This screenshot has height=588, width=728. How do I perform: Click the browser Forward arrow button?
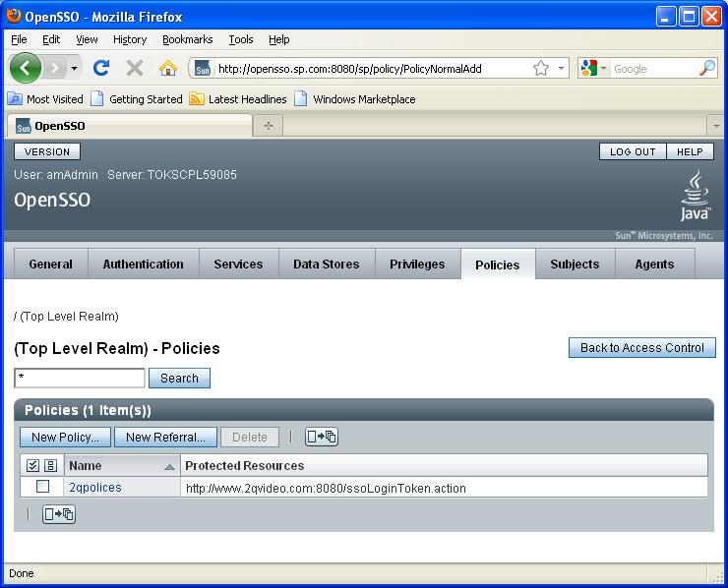click(x=55, y=69)
